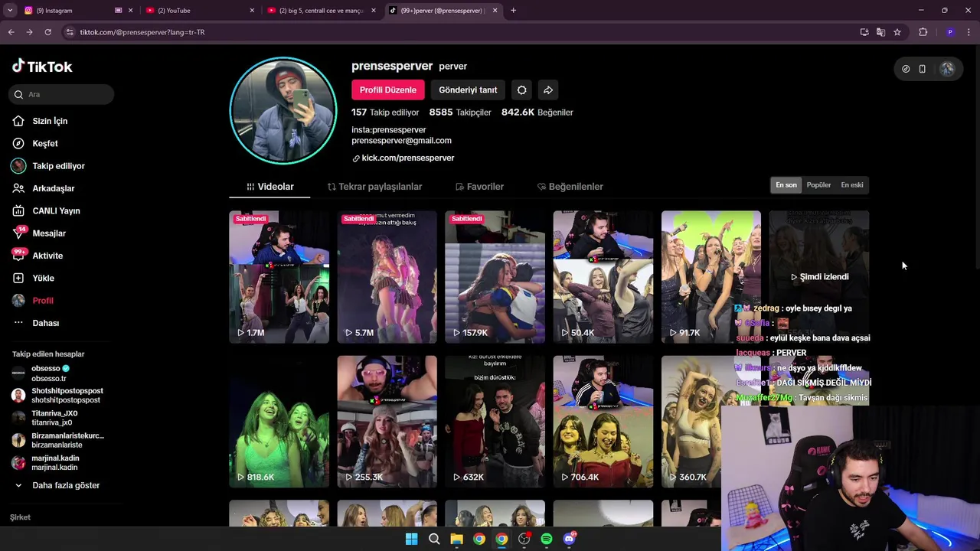
Task: Open browser extensions puzzle icon
Action: [923, 32]
